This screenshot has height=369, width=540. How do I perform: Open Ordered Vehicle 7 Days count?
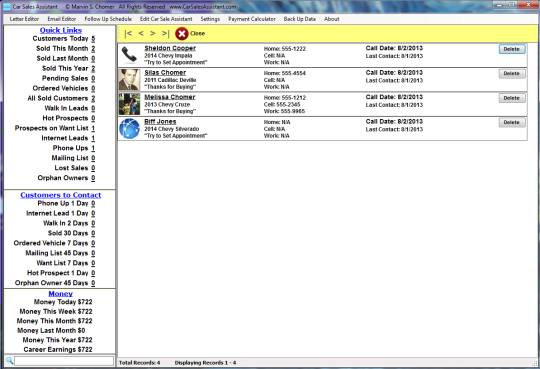93,244
